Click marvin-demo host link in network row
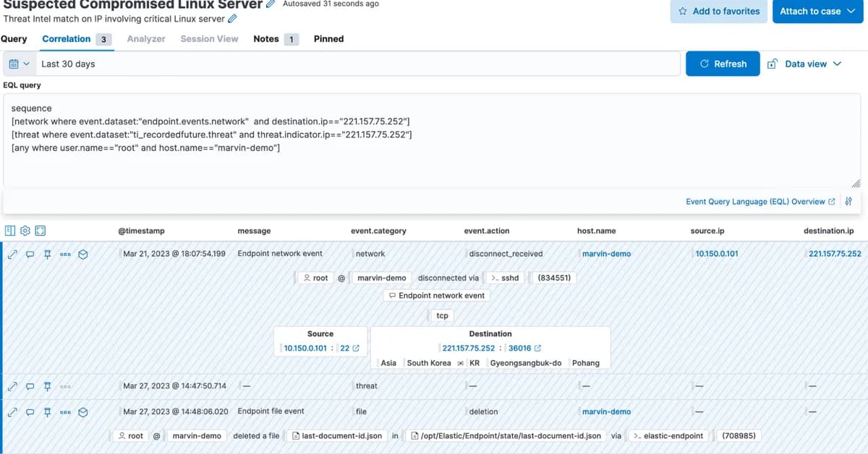868x454 pixels. pos(606,254)
